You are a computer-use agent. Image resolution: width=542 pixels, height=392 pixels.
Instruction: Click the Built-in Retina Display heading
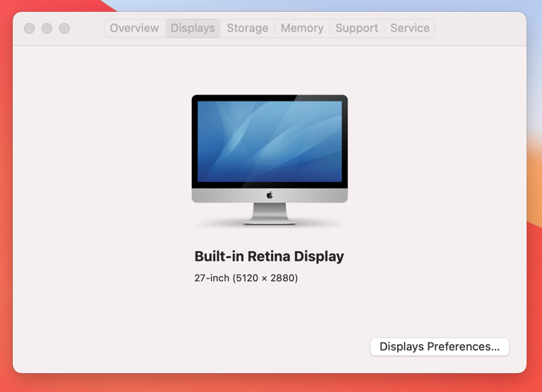[x=270, y=256]
